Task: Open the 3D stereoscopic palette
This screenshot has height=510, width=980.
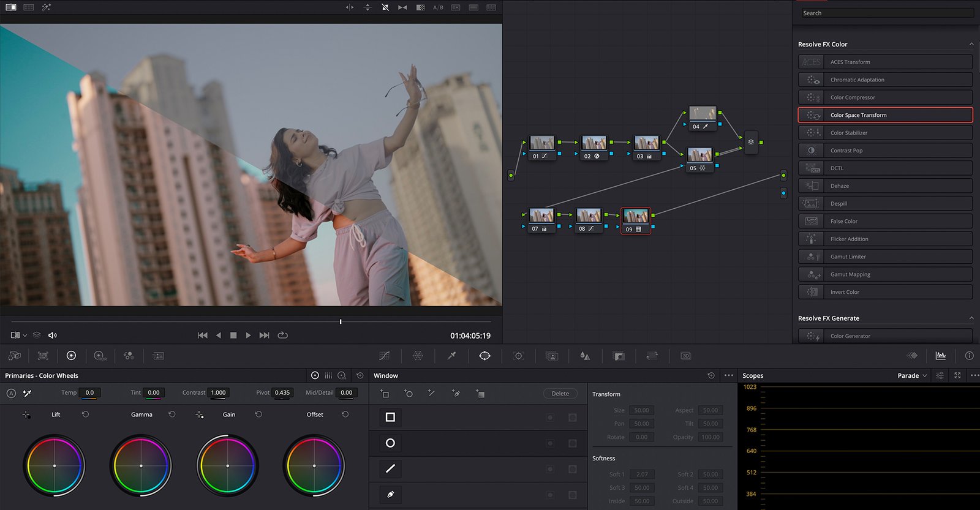Action: pyautogui.click(x=685, y=356)
